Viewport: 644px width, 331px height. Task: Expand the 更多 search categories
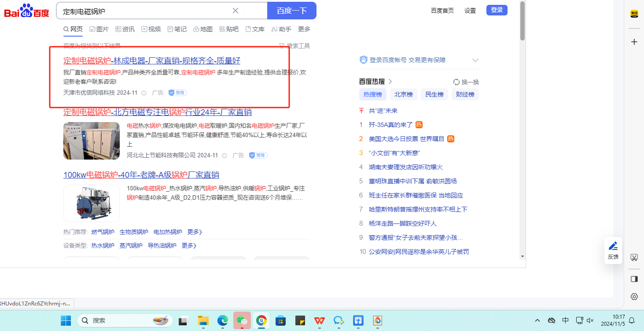(304, 29)
